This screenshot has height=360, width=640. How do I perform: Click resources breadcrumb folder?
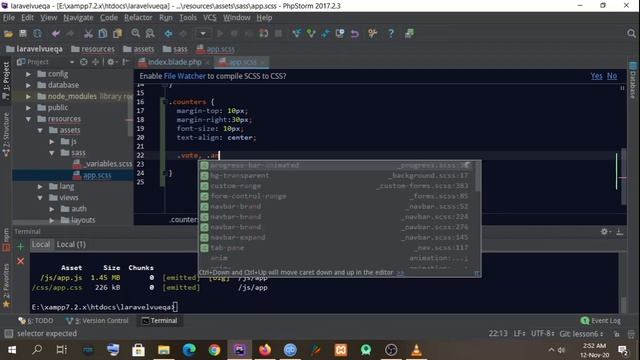93,49
